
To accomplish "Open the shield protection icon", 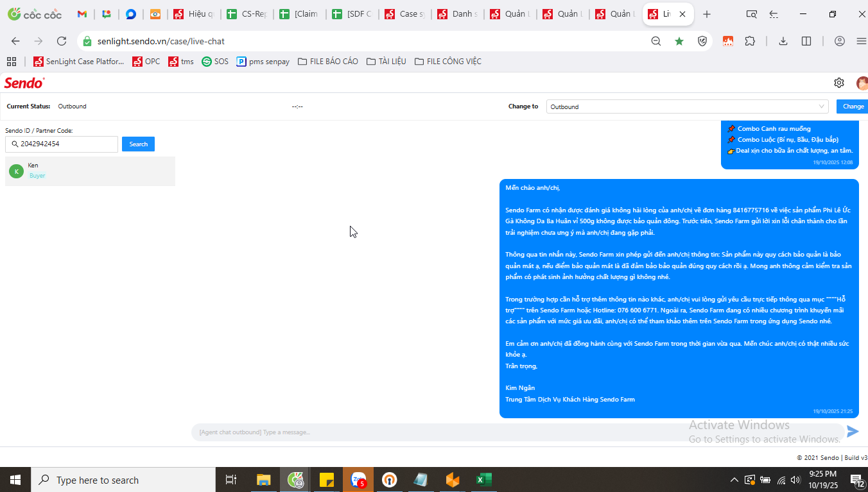I will pos(702,41).
